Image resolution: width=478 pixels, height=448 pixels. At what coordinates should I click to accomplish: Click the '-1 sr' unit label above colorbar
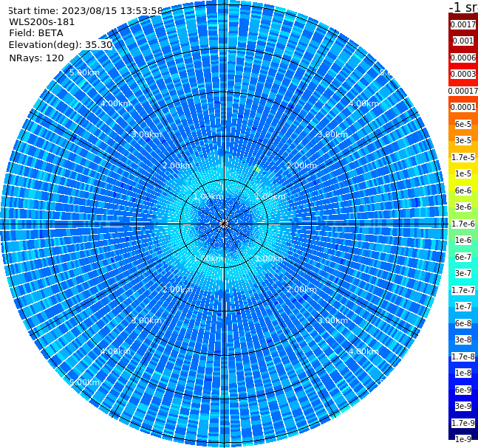click(463, 7)
